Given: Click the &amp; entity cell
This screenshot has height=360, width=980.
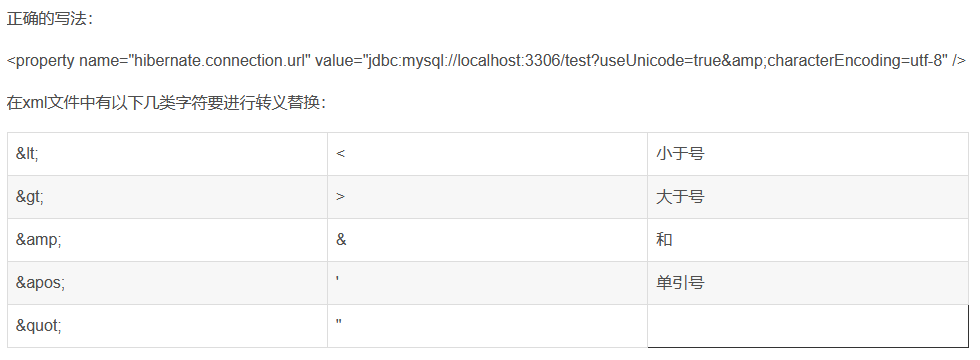Looking at the screenshot, I should [x=168, y=240].
